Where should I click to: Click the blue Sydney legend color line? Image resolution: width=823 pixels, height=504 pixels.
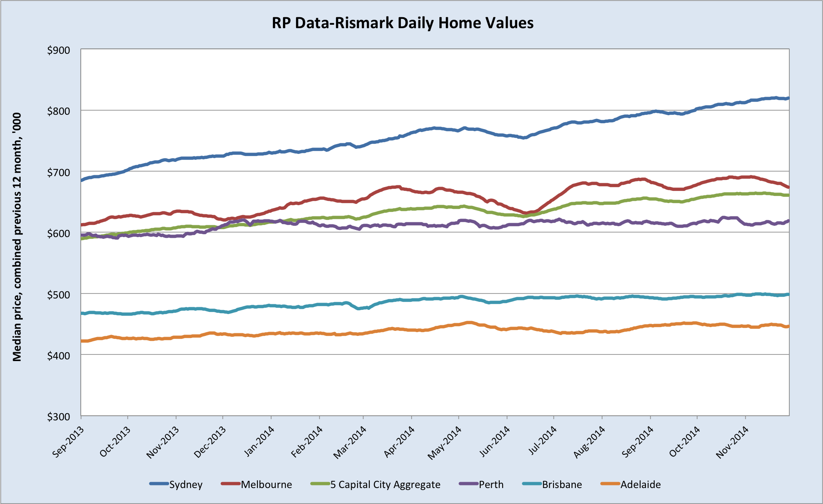[159, 484]
